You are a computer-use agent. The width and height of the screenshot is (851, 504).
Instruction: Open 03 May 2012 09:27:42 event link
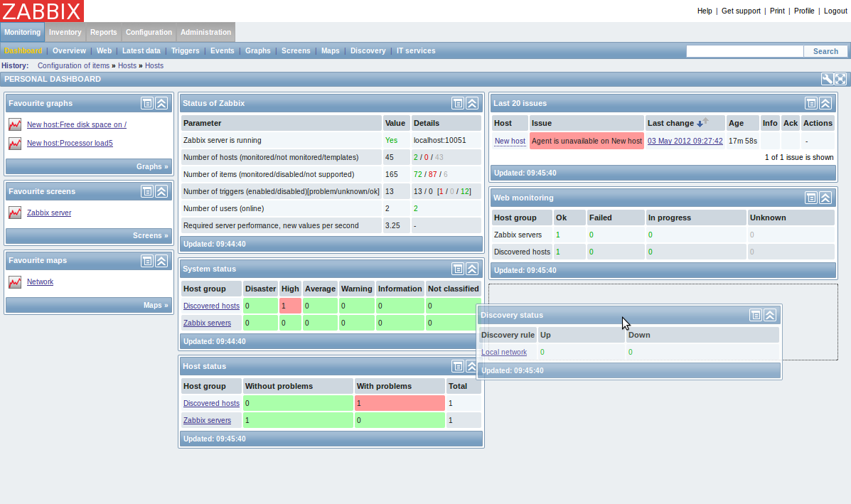point(685,141)
